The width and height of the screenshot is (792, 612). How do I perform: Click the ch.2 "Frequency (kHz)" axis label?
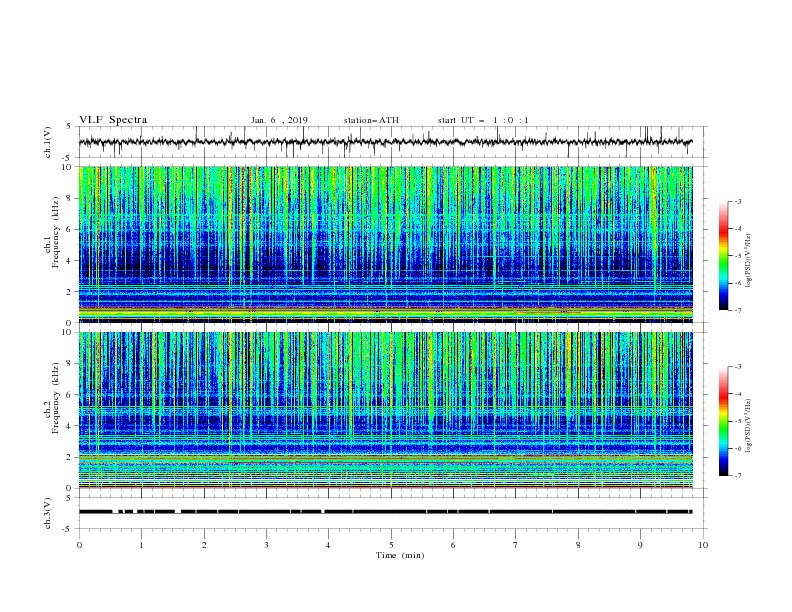56,397
